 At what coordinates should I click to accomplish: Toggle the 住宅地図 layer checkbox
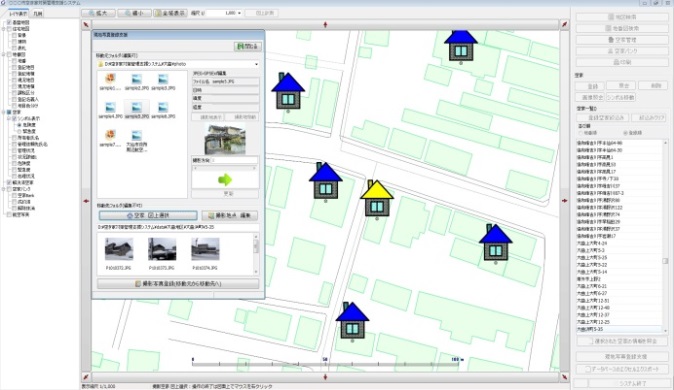click(x=9, y=28)
